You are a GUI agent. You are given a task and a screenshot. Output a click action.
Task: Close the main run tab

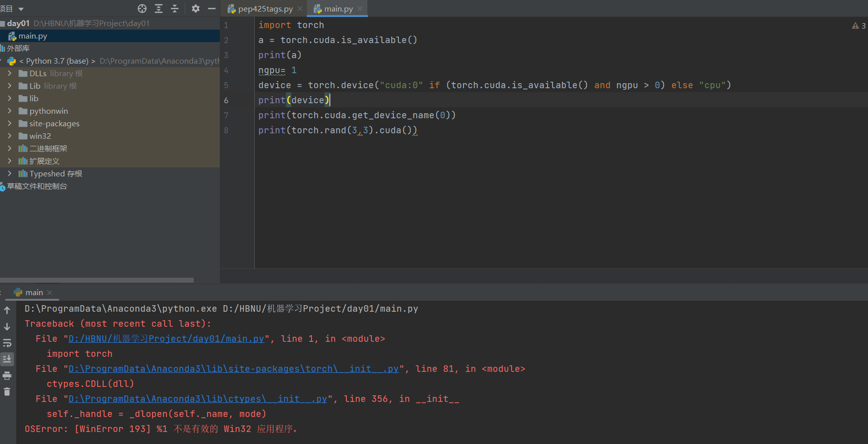[x=50, y=293]
